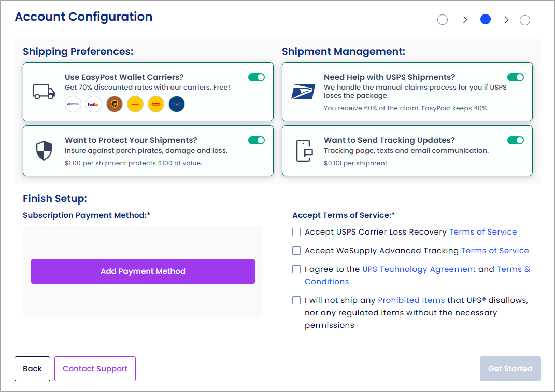
Task: Jump to the last step circle
Action: [x=525, y=20]
